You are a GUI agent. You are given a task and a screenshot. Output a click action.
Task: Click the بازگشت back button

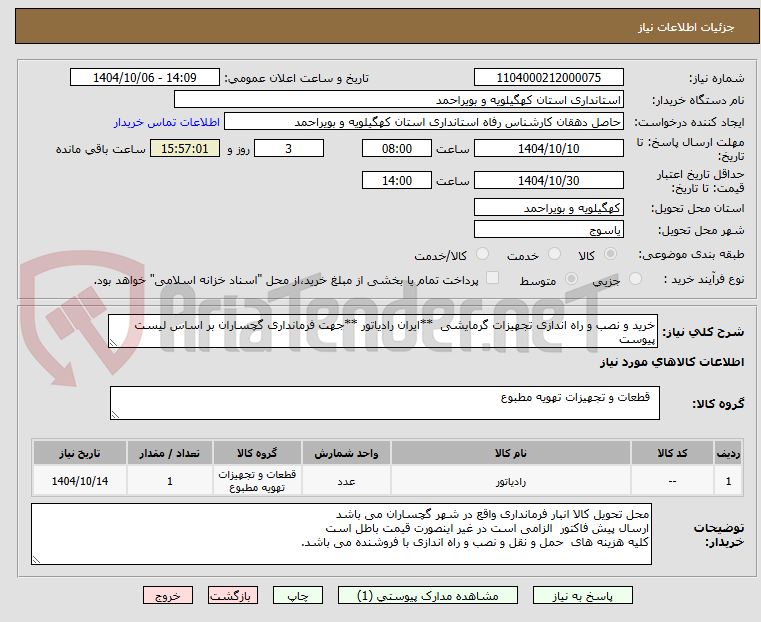(x=233, y=595)
